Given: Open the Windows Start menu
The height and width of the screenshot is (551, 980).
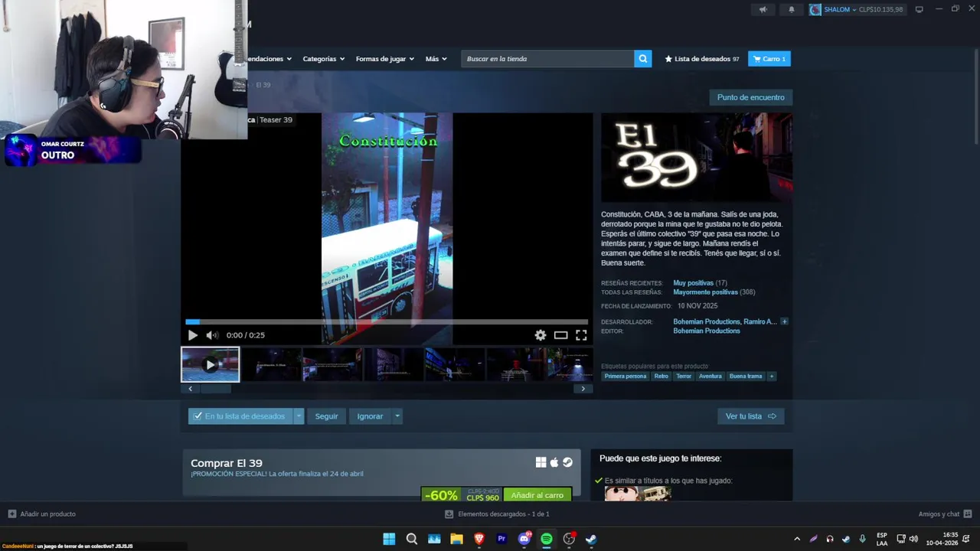Looking at the screenshot, I should pos(389,539).
